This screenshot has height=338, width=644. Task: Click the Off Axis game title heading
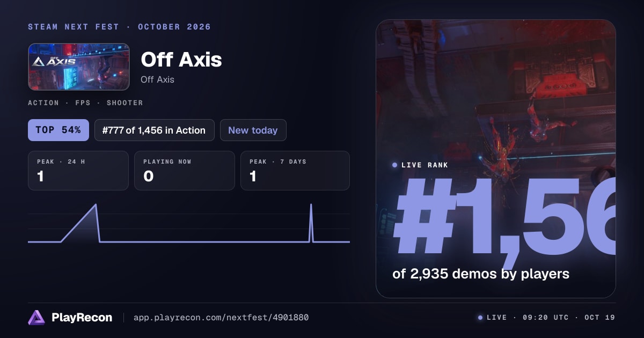[x=181, y=60]
